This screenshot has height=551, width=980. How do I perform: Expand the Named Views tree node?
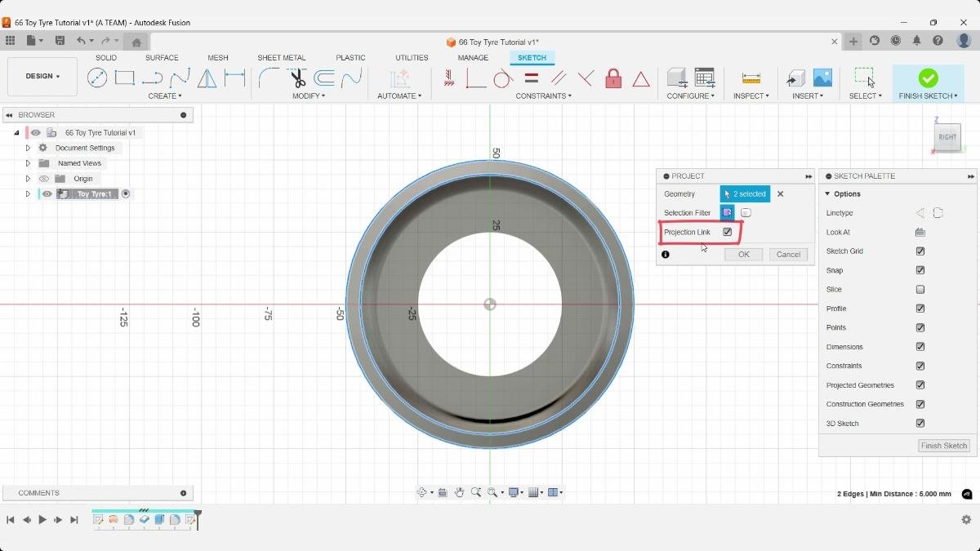tap(28, 163)
